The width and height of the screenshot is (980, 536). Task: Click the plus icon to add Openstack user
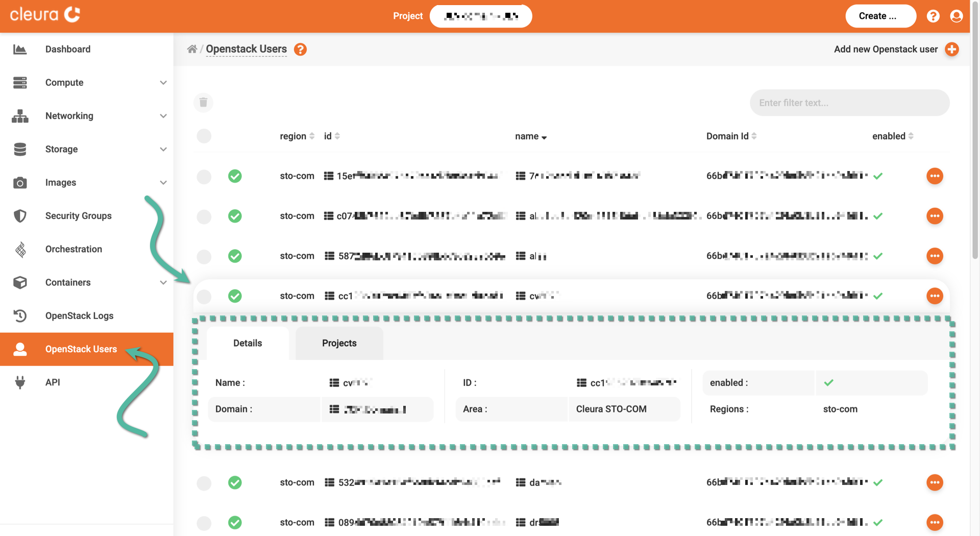[952, 50]
